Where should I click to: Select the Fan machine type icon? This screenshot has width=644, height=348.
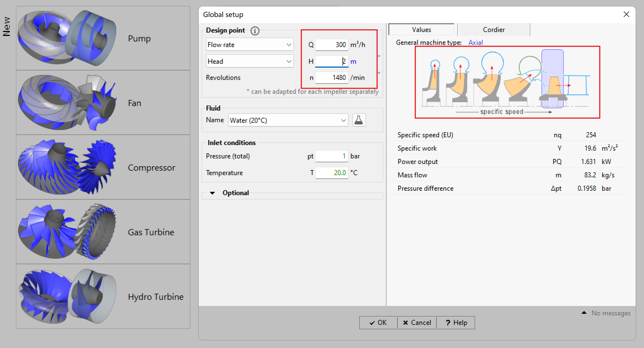[67, 103]
